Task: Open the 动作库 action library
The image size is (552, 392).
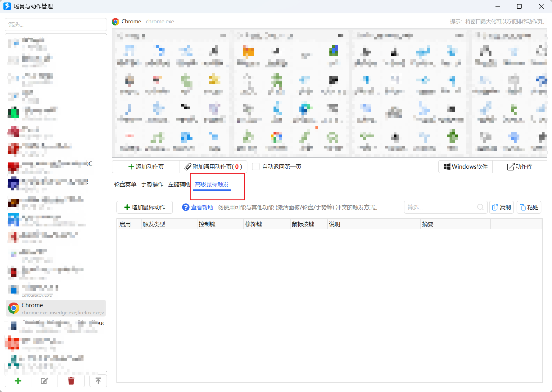Action: (520, 167)
